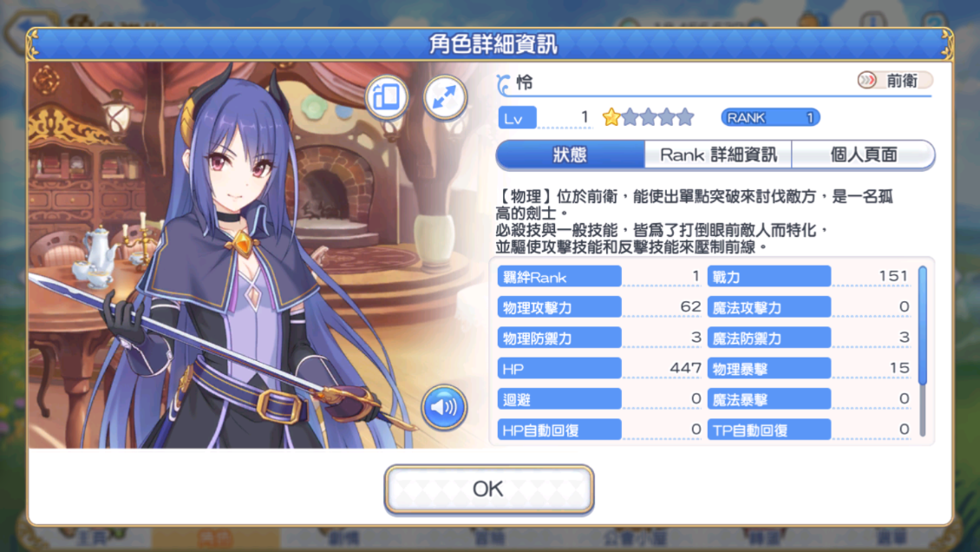Play the character voice speaker icon

[x=444, y=408]
